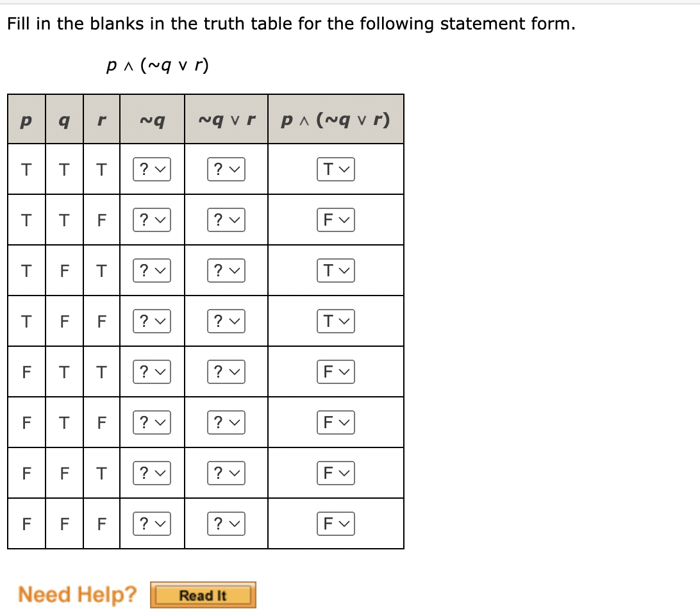Open the ~q dropdown in row F T F

(152, 422)
